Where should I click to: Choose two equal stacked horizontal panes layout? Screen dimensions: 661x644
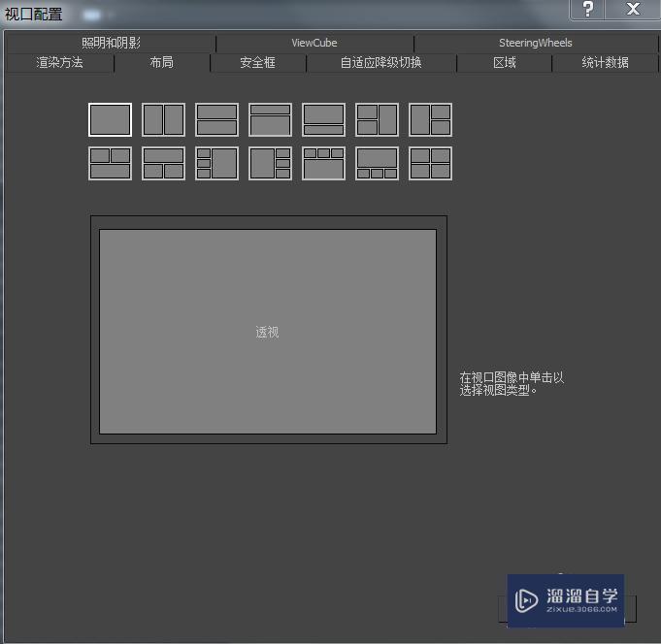(216, 119)
